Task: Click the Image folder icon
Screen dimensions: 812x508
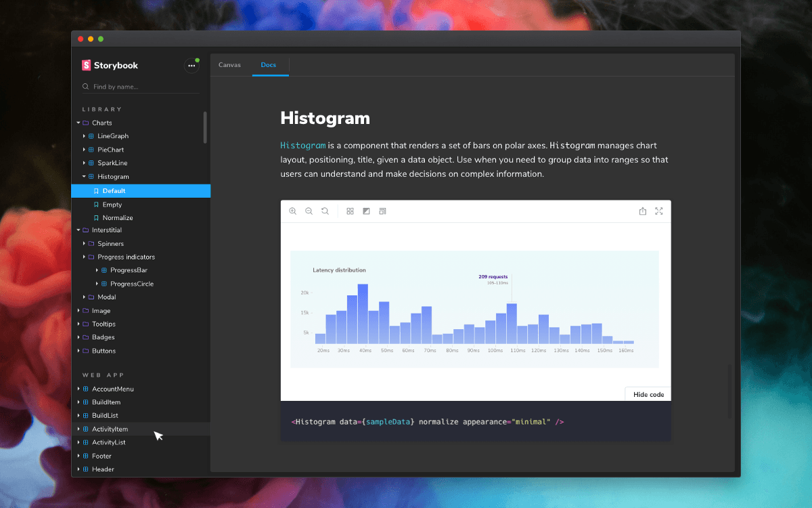Action: [86, 311]
